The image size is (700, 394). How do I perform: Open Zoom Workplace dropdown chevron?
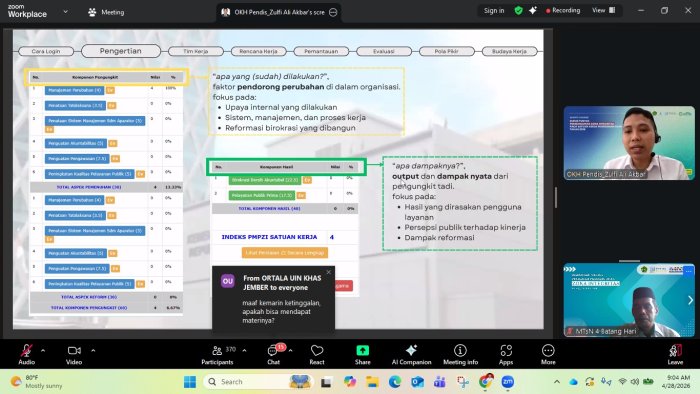[65, 12]
